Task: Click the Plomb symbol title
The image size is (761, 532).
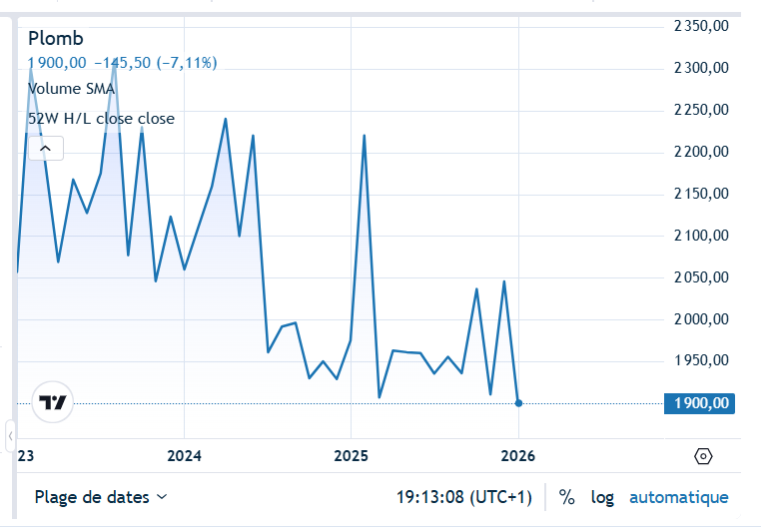Action: (x=56, y=38)
